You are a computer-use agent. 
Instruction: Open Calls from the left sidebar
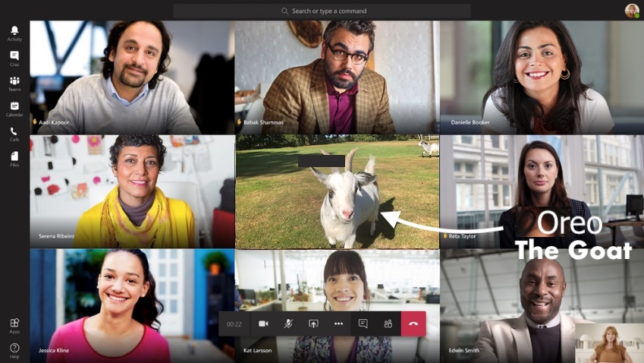pyautogui.click(x=14, y=134)
